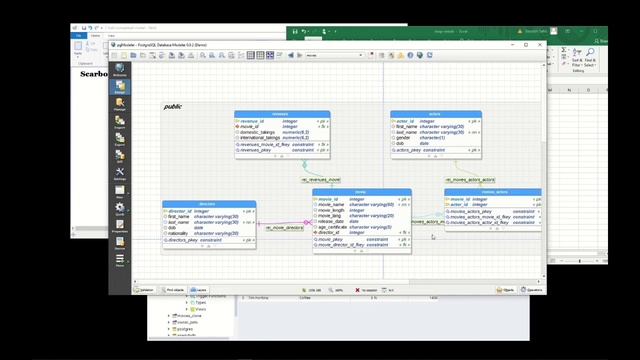Click the next model right arrow
Image resolution: width=640 pixels, height=360 pixels.
pyautogui.click(x=300, y=55)
